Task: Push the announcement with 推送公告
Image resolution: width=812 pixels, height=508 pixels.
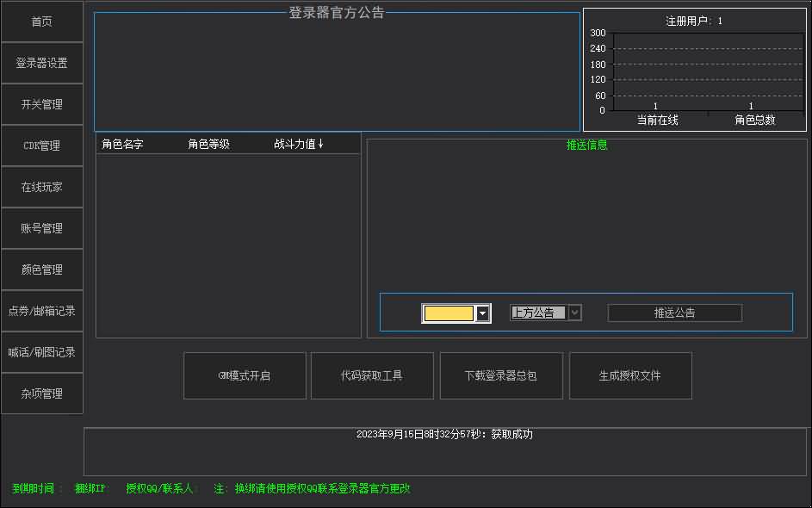Action: point(674,313)
